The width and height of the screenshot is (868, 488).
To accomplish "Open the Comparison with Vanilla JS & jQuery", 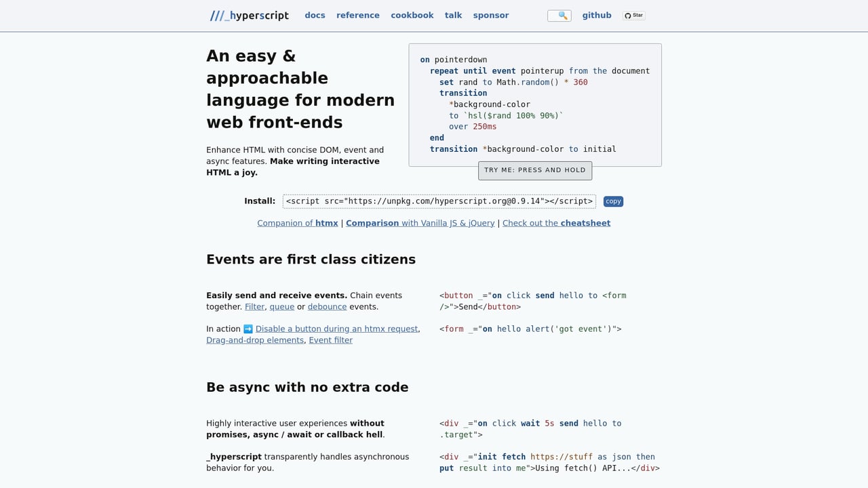I will coord(419,222).
